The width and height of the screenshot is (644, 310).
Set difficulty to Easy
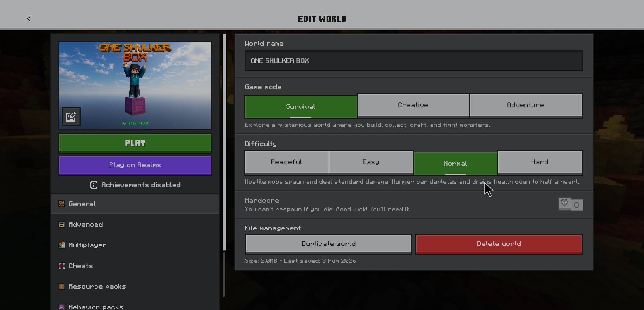(x=371, y=162)
